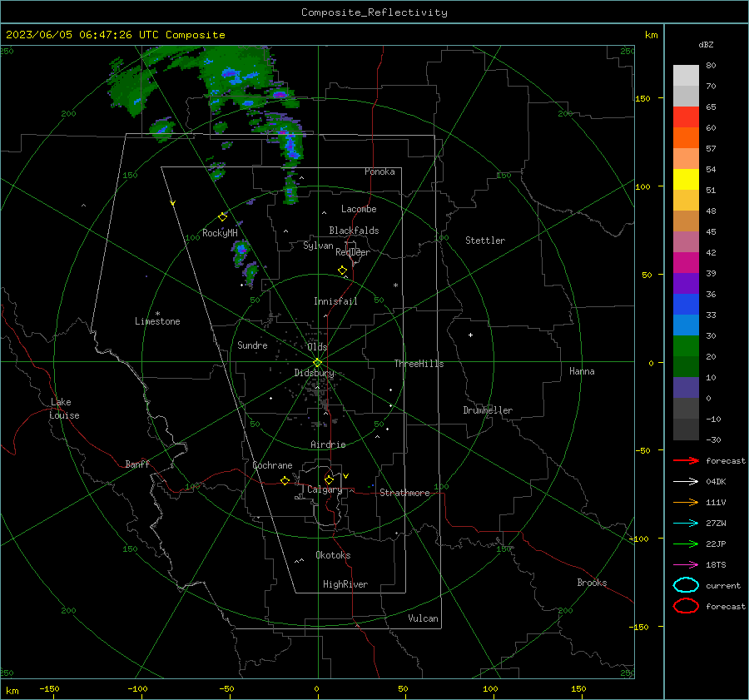The image size is (749, 700).
Task: Click the Cochrane label
Action: [272, 465]
